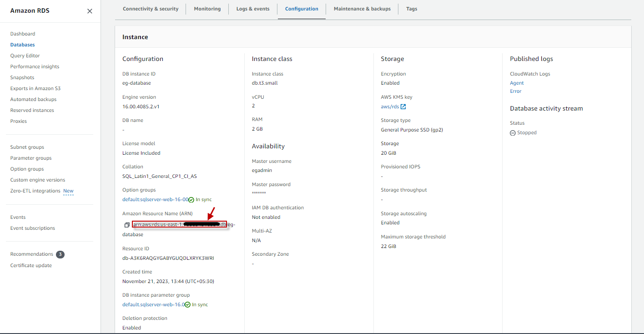Open the Tags tab
The height and width of the screenshot is (334, 644).
coord(412,9)
